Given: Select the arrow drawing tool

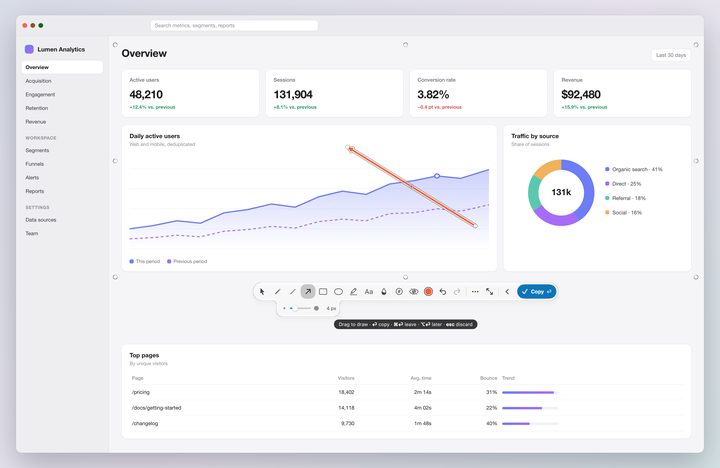Looking at the screenshot, I should [x=308, y=292].
